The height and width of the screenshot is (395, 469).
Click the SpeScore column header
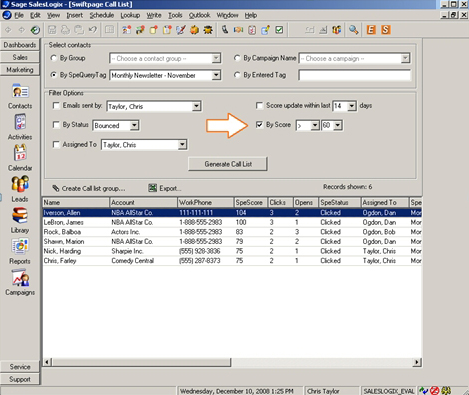[251, 203]
